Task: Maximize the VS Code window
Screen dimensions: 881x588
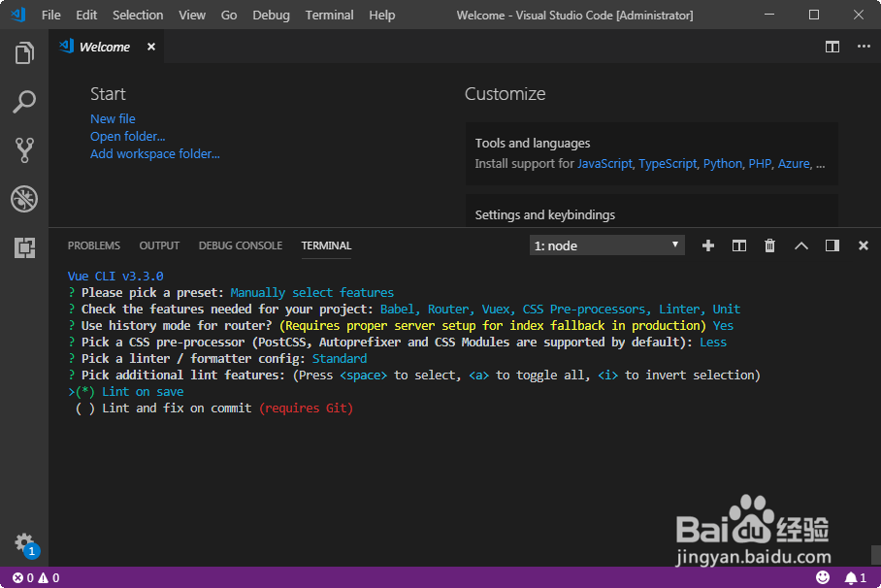Action: [814, 16]
